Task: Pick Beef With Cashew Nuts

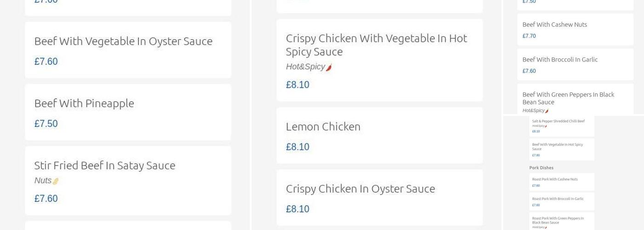Action: [554, 25]
